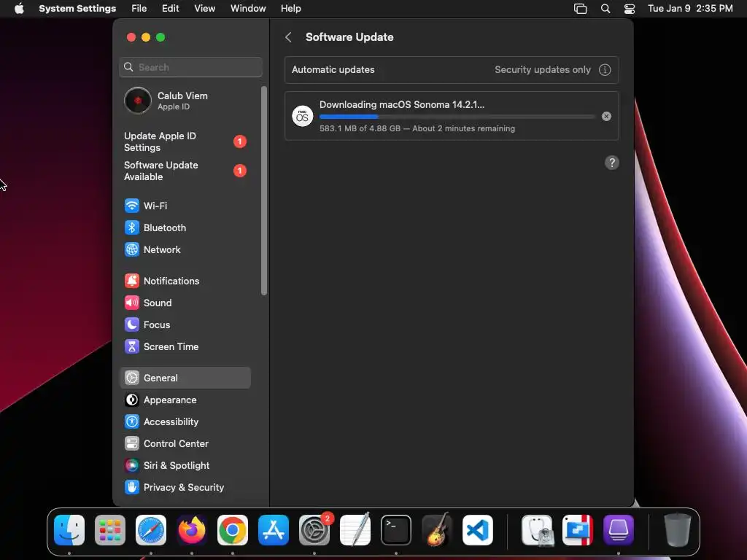747x560 pixels.
Task: Open Screen Time settings
Action: pyautogui.click(x=185, y=346)
